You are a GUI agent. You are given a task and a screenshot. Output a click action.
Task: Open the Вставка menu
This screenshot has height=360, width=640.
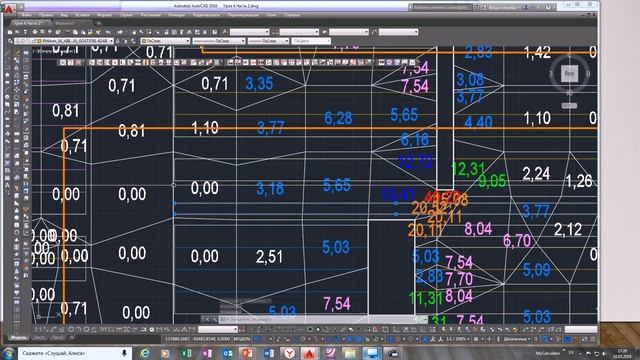click(x=82, y=15)
